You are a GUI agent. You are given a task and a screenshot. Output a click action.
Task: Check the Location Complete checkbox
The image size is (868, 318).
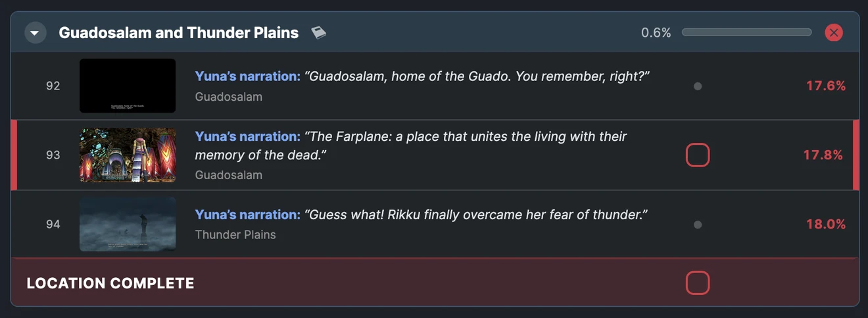tap(698, 283)
